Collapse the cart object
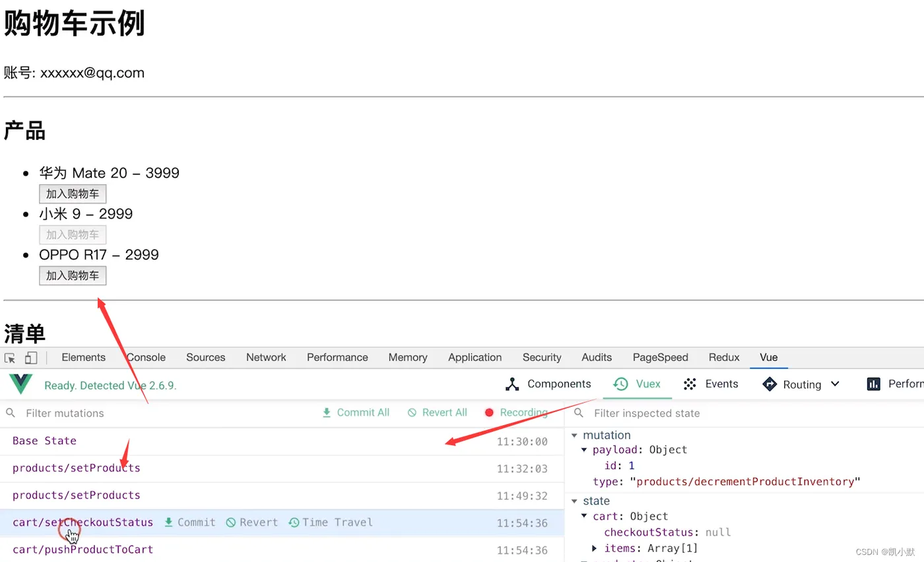Image resolution: width=924 pixels, height=562 pixels. (584, 516)
